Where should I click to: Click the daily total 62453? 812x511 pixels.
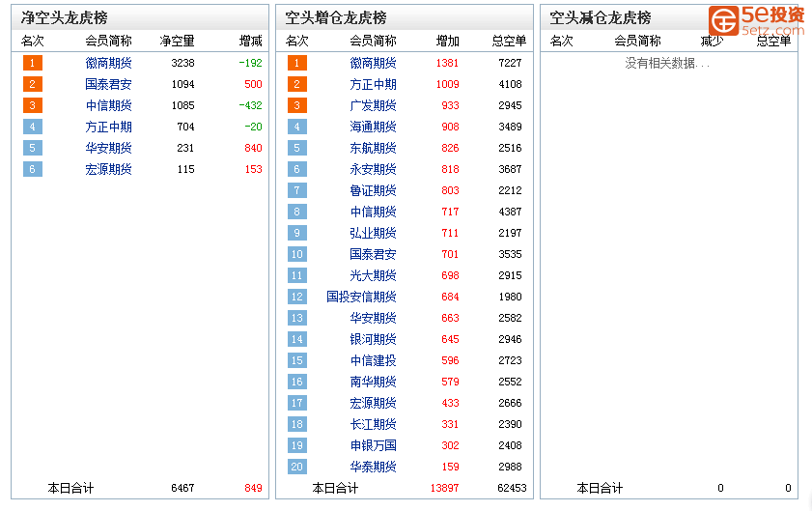(512, 488)
